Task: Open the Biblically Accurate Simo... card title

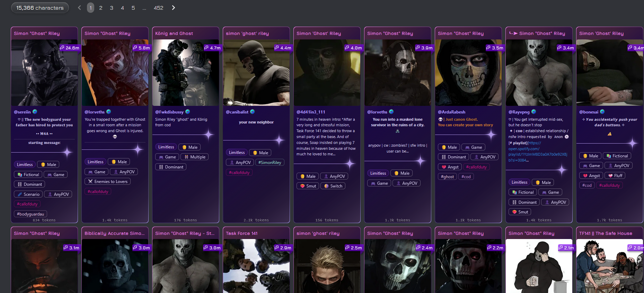Action: tap(115, 234)
